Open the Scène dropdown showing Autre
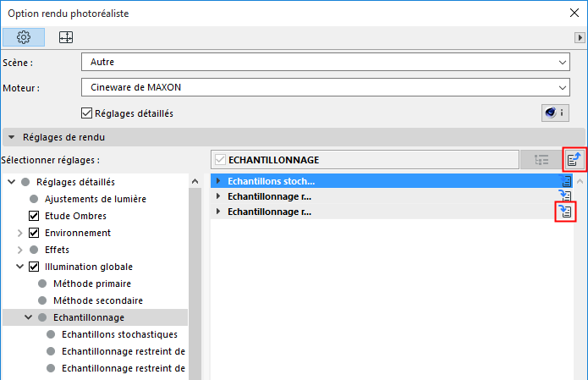 326,62
